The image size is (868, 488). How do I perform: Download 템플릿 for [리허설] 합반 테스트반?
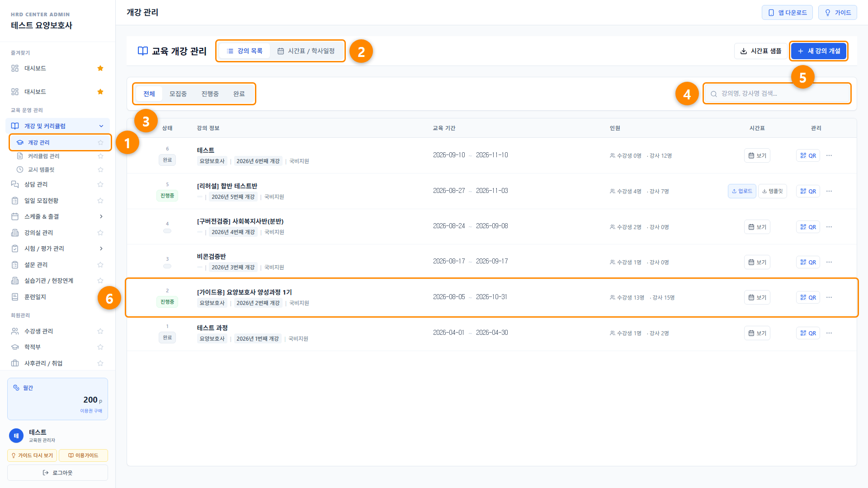773,191
